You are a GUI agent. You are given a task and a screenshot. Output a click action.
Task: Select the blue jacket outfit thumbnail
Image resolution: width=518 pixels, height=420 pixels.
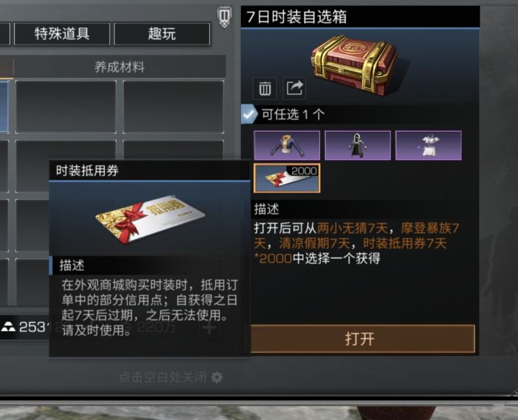coord(287,145)
